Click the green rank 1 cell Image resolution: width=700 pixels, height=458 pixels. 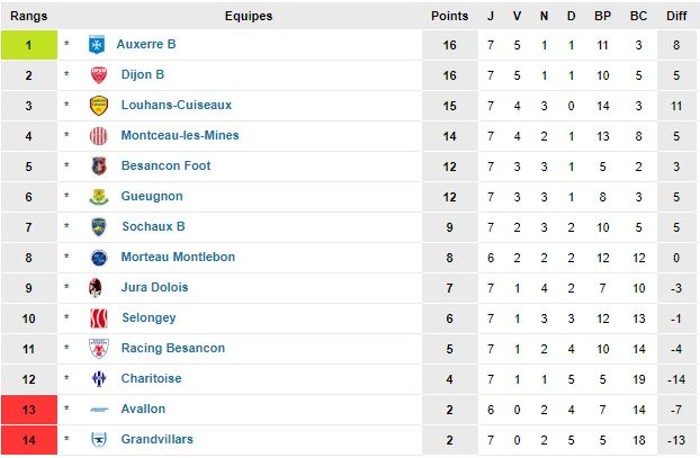point(29,45)
